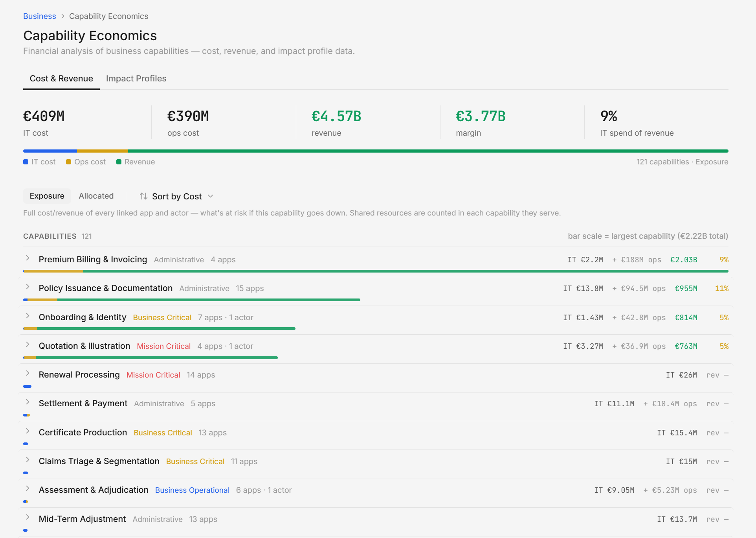This screenshot has width=756, height=538.
Task: Expand Policy Issuance & Documentation chevron
Action: 28,287
